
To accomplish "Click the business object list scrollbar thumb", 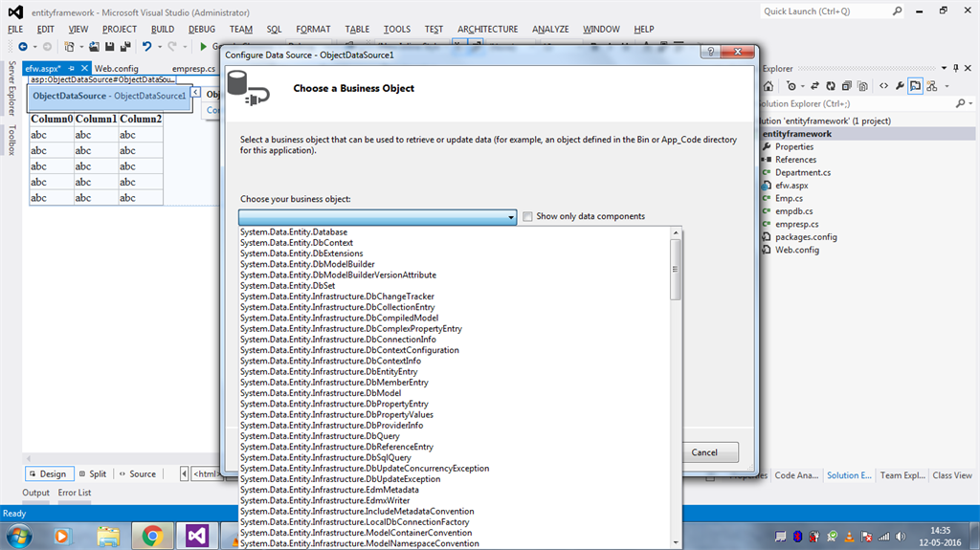I will 676,270.
